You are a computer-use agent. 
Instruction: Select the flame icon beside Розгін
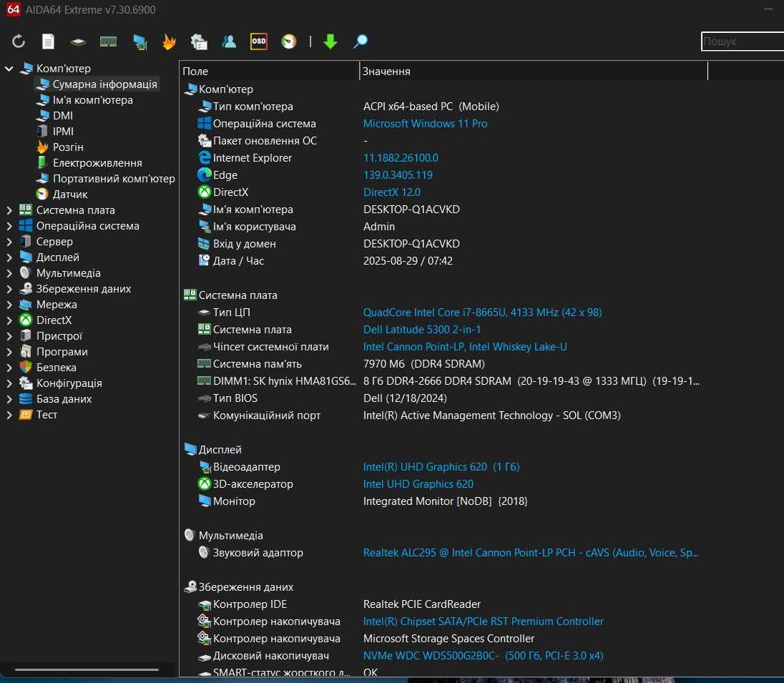42,147
